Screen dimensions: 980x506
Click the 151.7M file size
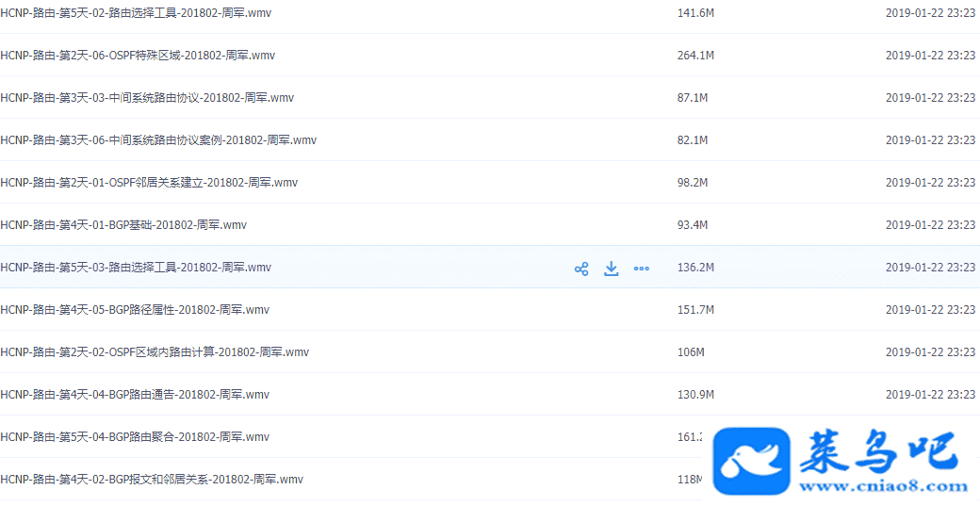(x=695, y=310)
